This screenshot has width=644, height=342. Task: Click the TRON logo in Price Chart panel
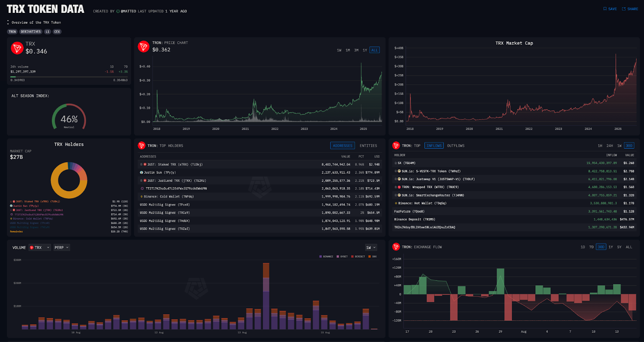[143, 47]
